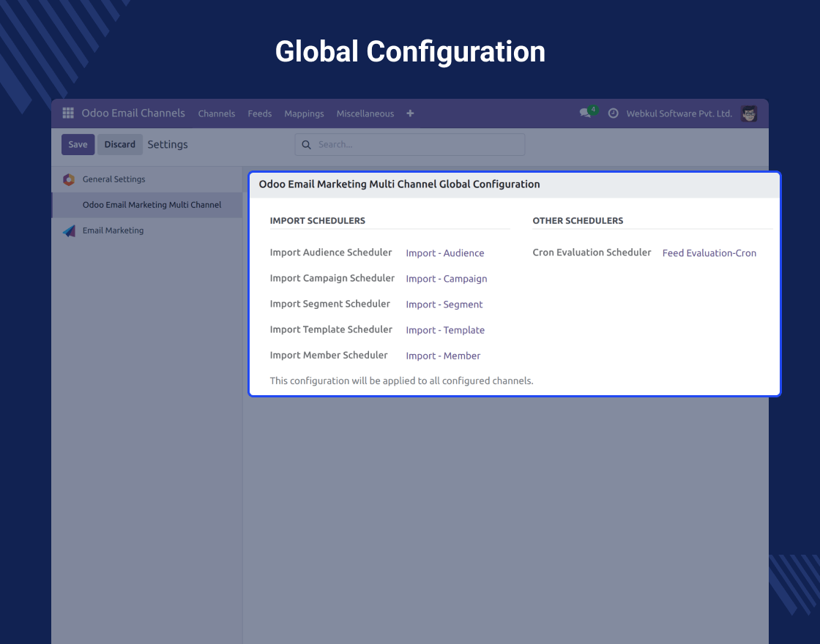Select Odoo Email Marketing Multi Channel sidebar item

coord(147,205)
